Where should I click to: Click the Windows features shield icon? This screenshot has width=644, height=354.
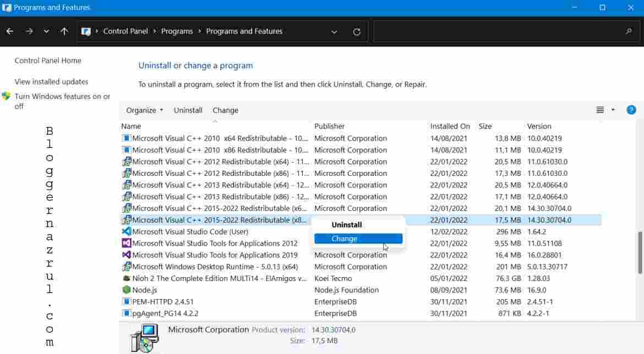(x=6, y=96)
